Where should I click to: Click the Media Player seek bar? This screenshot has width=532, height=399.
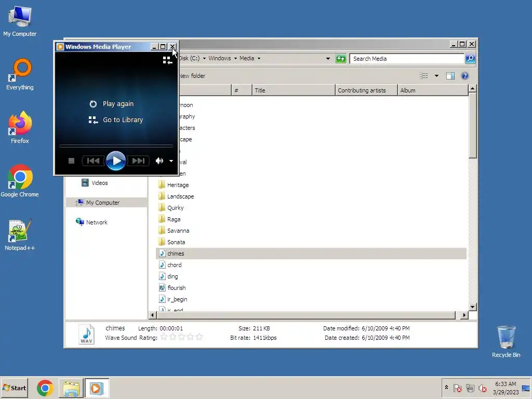[116, 146]
